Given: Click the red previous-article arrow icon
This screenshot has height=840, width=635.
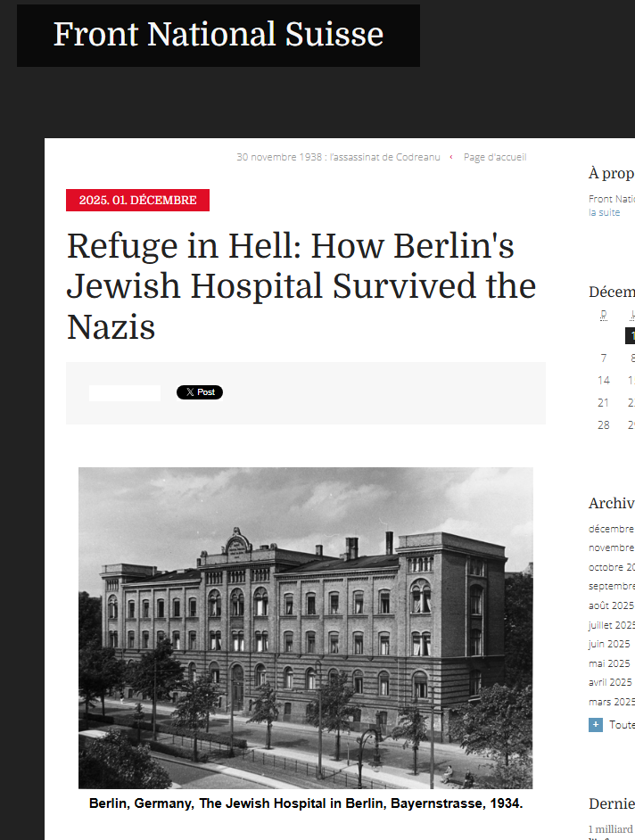Looking at the screenshot, I should pyautogui.click(x=451, y=157).
